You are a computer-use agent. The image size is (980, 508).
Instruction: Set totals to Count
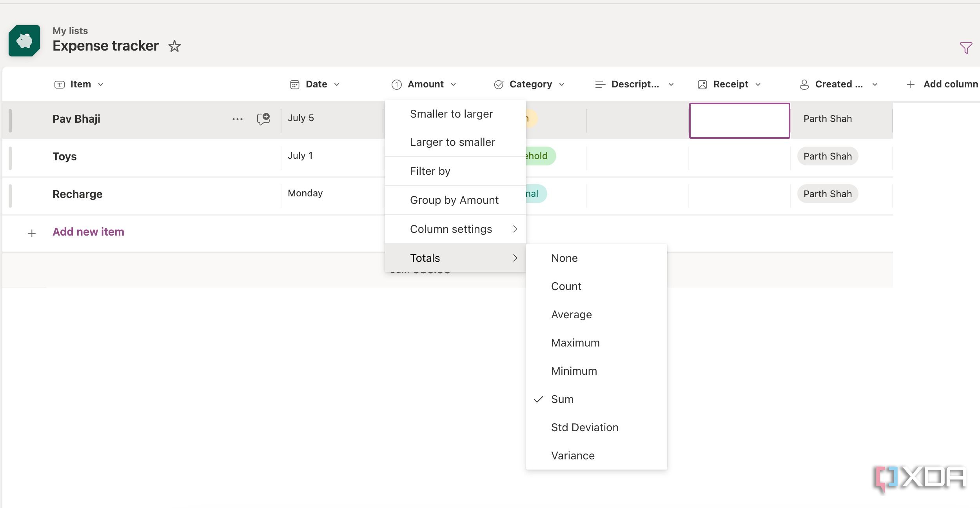pos(597,286)
